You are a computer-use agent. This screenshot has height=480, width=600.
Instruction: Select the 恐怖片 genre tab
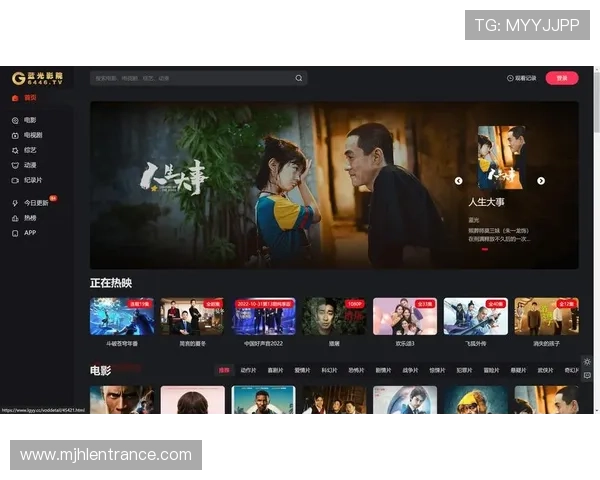(x=356, y=370)
